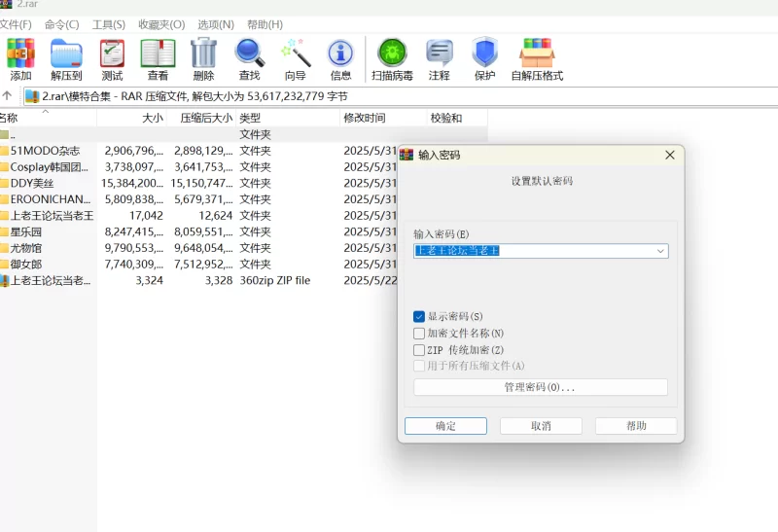Select the EROONICHAN... folder row
Viewport: 778px width, 532px height.
[198, 199]
